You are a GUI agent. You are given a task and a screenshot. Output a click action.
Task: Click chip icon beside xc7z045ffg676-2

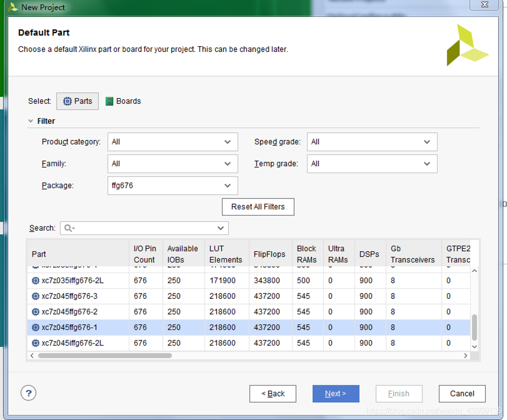(35, 311)
